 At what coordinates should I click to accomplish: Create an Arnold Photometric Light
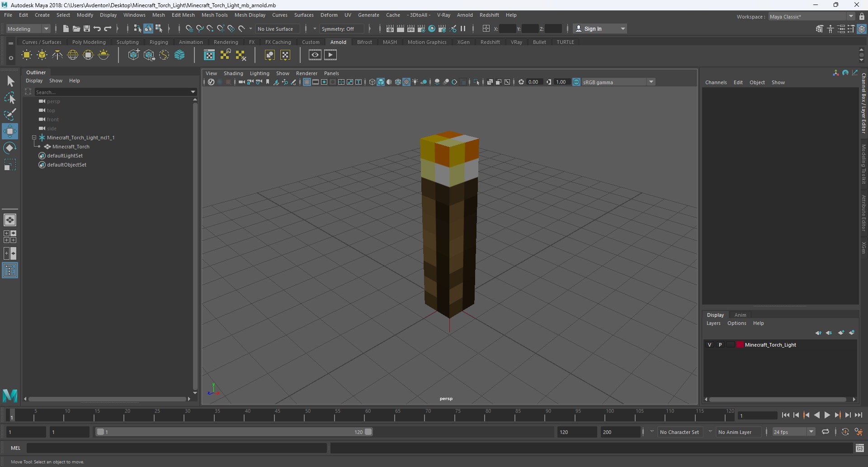tap(57, 55)
